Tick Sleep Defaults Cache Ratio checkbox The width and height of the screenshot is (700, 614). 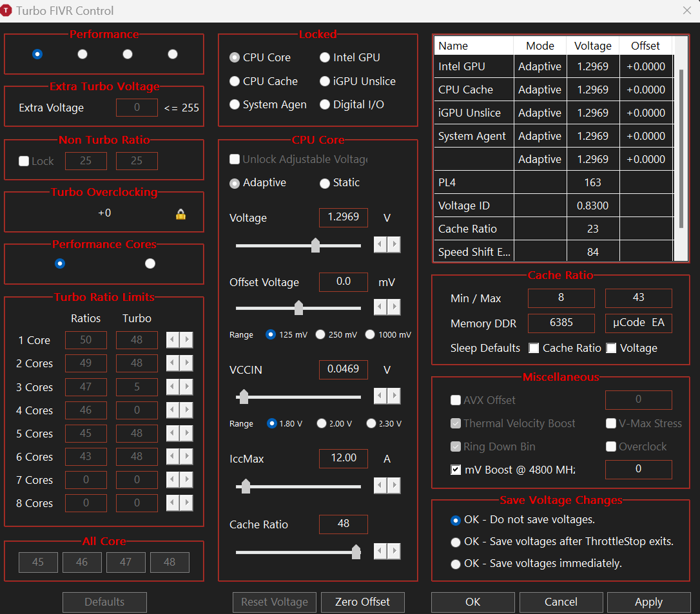point(534,348)
